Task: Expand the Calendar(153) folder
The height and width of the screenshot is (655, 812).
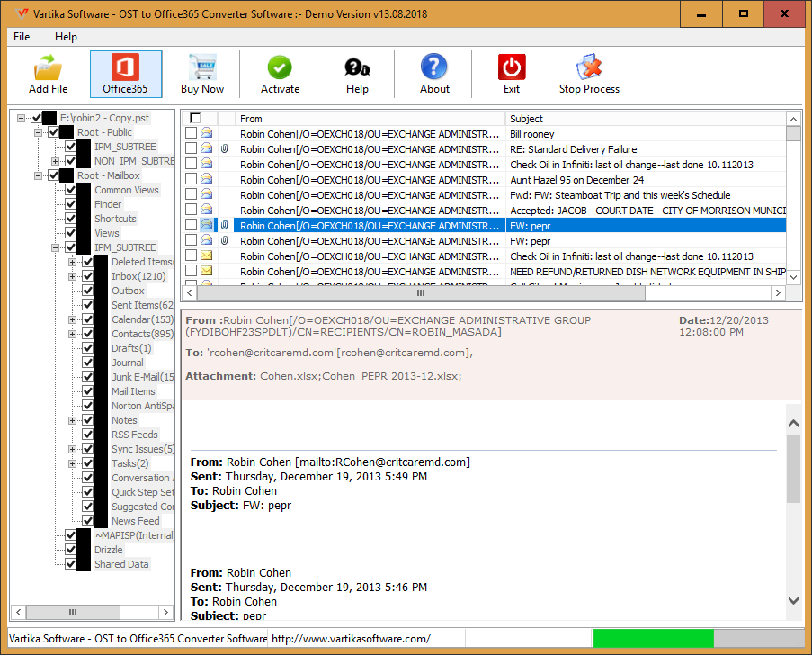Action: (72, 319)
